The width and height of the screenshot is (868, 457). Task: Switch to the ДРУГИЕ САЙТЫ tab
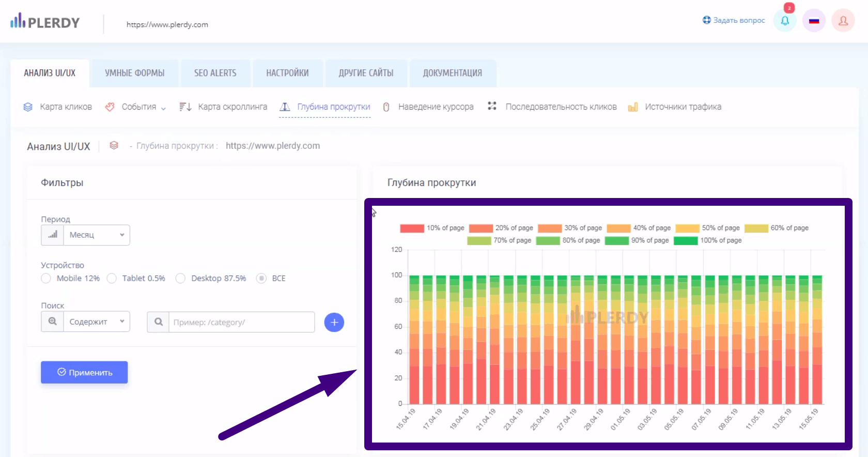point(366,73)
